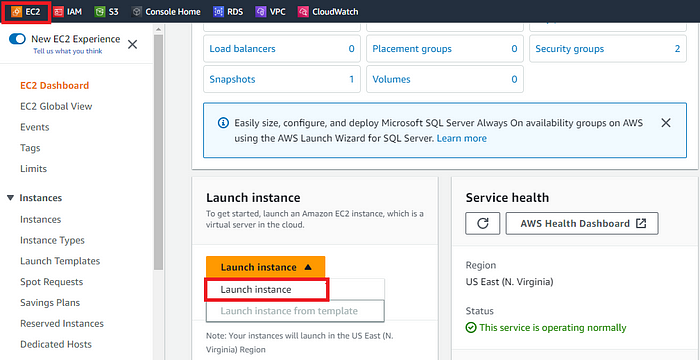Open the VPC service shortcut icon
Screen dimensions: 700x360
pyautogui.click(x=261, y=12)
